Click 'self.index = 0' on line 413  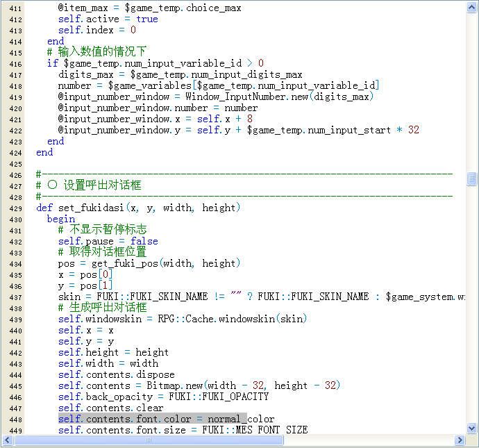[96, 30]
